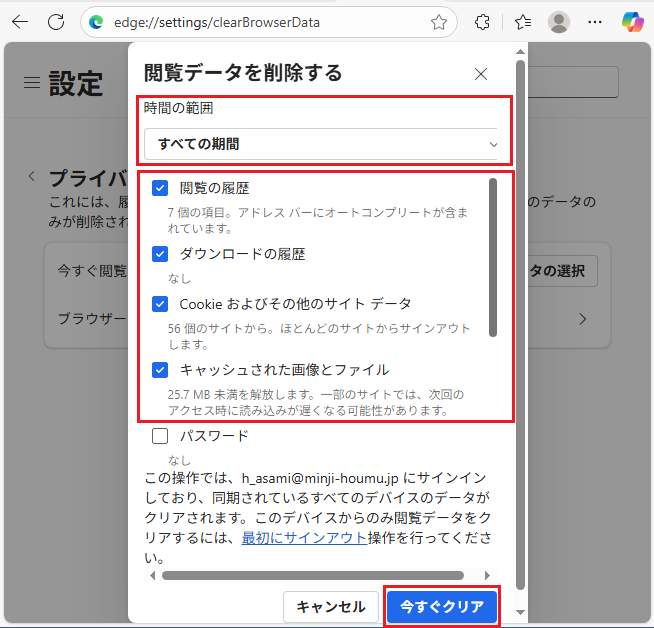Image resolution: width=654 pixels, height=628 pixels.
Task: Open the Copilot icon in toolbar
Action: pyautogui.click(x=632, y=22)
